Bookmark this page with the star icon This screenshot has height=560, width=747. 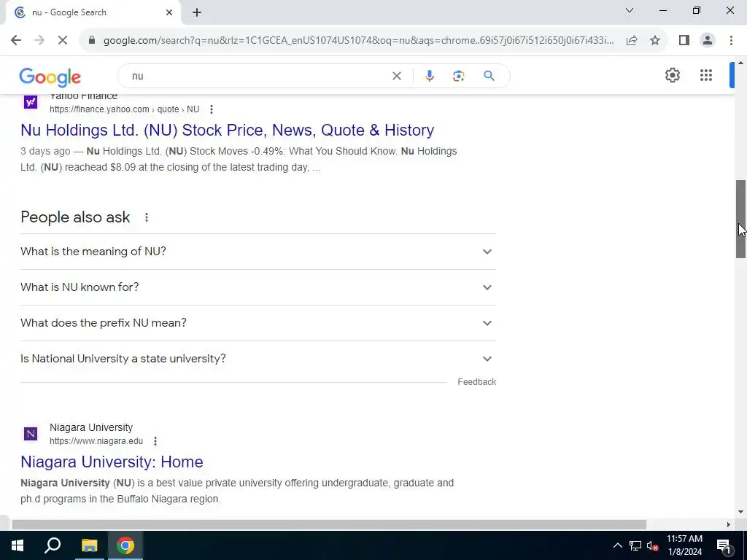click(655, 41)
